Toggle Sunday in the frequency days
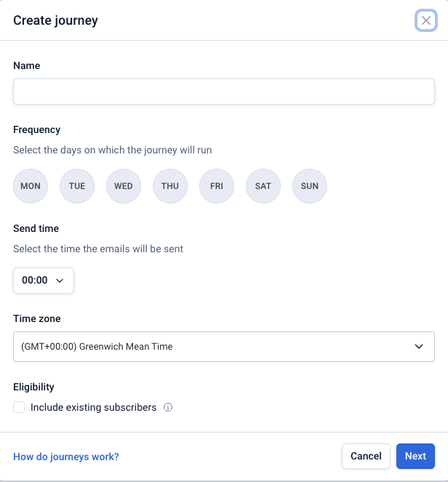The height and width of the screenshot is (482, 448). click(310, 186)
